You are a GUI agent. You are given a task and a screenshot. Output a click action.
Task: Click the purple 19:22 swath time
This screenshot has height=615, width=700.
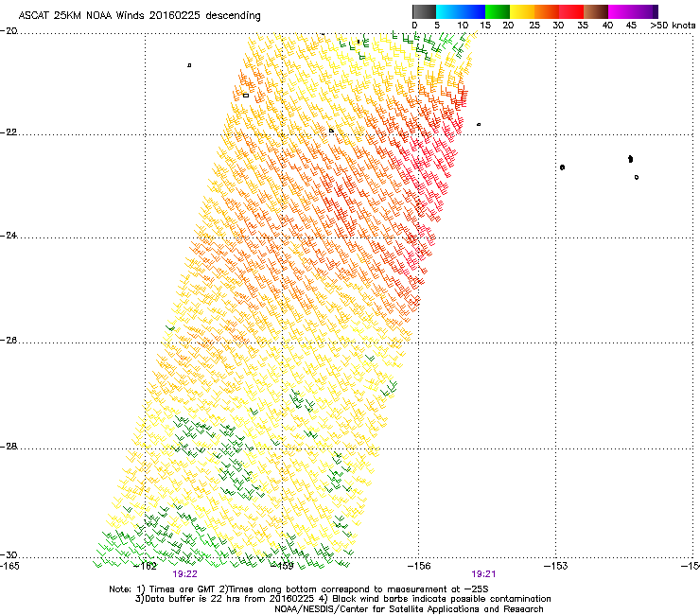pyautogui.click(x=184, y=574)
